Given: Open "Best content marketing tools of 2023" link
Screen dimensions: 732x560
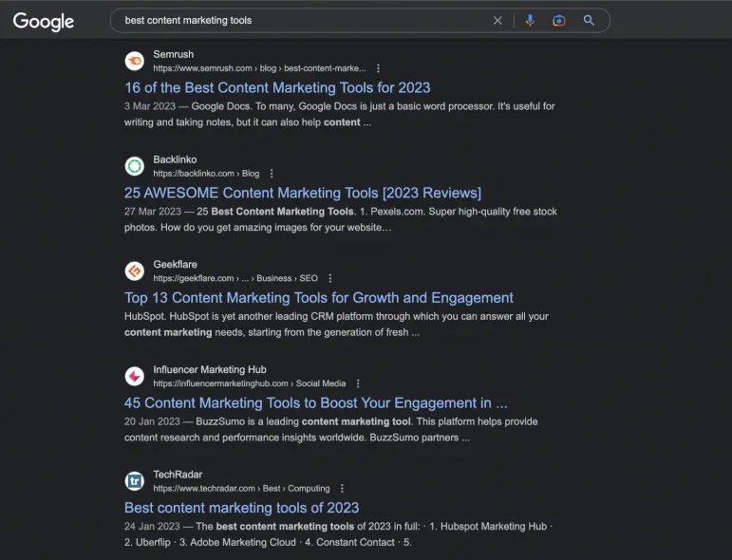Looking at the screenshot, I should point(241,508).
